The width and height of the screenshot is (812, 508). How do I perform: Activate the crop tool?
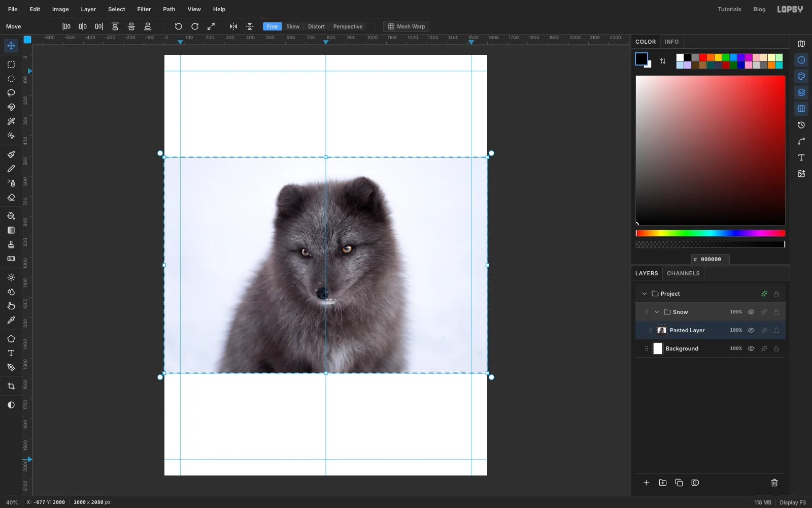click(11, 386)
